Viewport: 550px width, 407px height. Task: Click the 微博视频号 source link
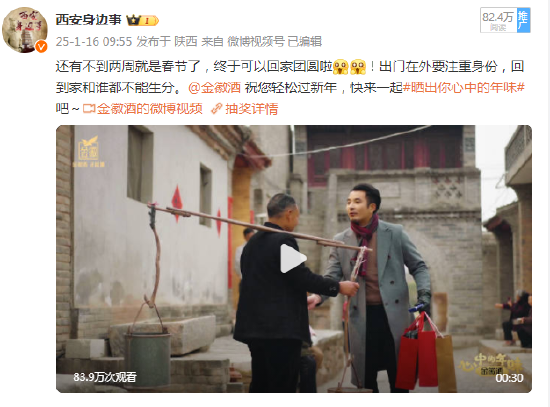[256, 42]
